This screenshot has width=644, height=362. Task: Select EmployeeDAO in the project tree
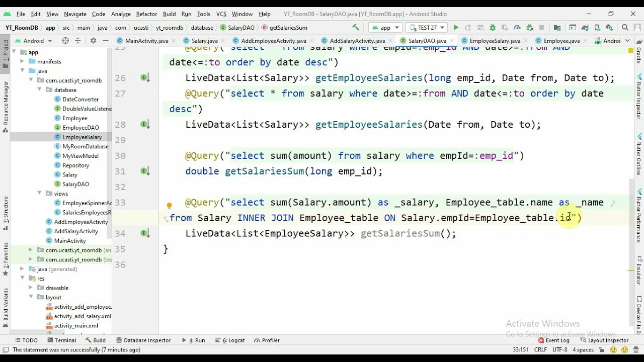(80, 128)
